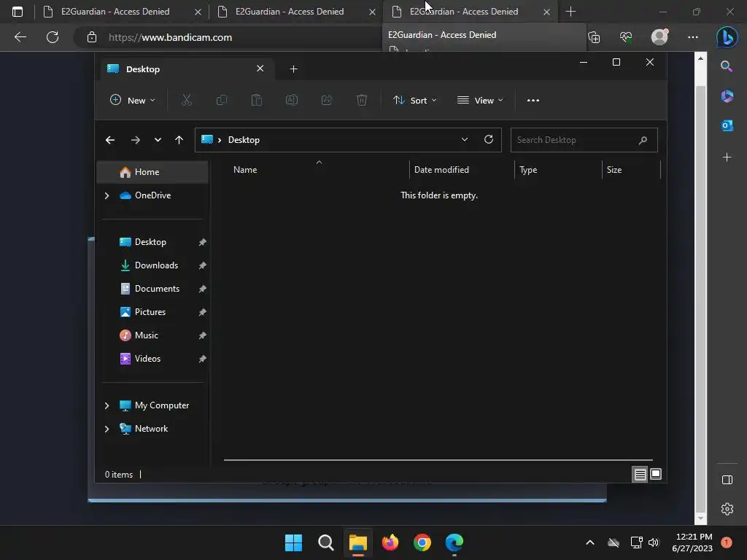Go back with Explorer back arrow

(110, 140)
